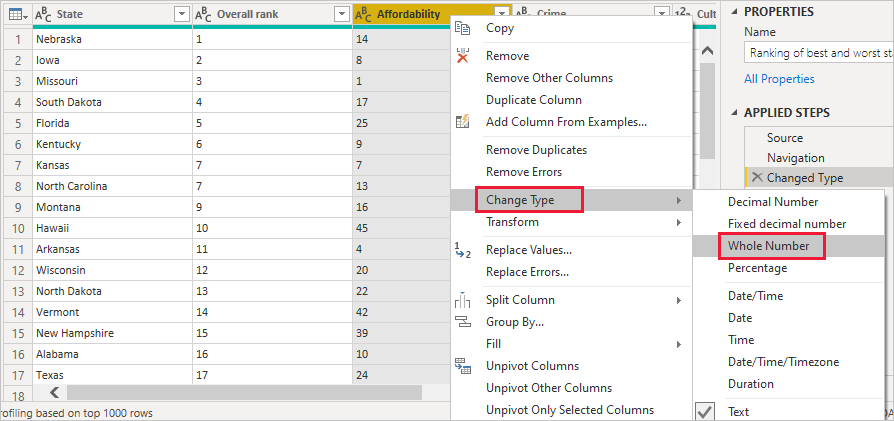This screenshot has height=421, width=894.
Task: Choose Whole Number from the type submenu
Action: (x=768, y=246)
